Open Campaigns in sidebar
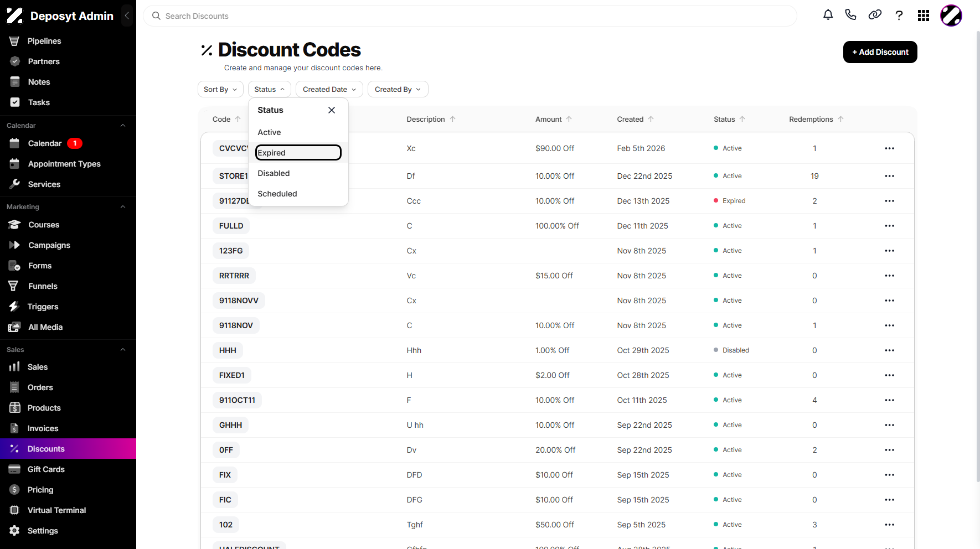980x549 pixels. (x=49, y=245)
